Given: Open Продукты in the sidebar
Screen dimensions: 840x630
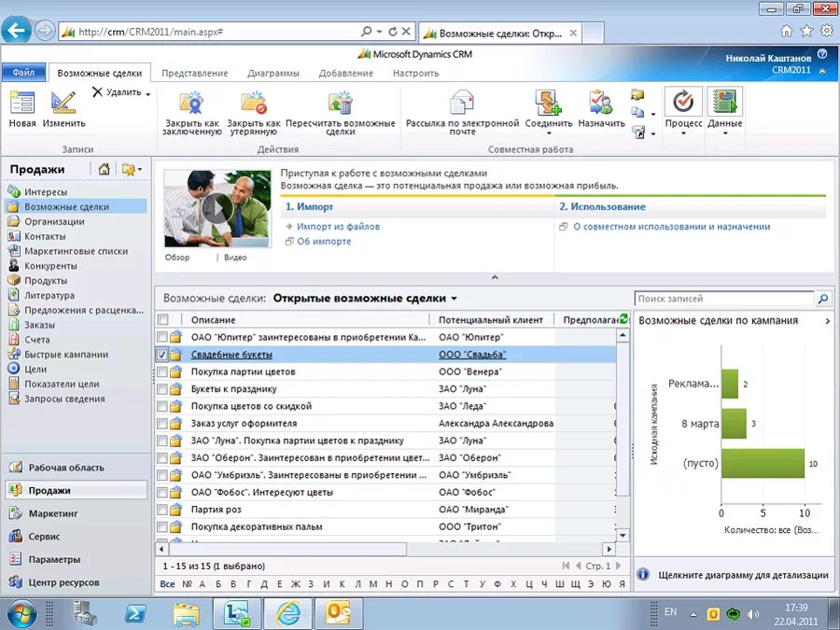Looking at the screenshot, I should (46, 280).
